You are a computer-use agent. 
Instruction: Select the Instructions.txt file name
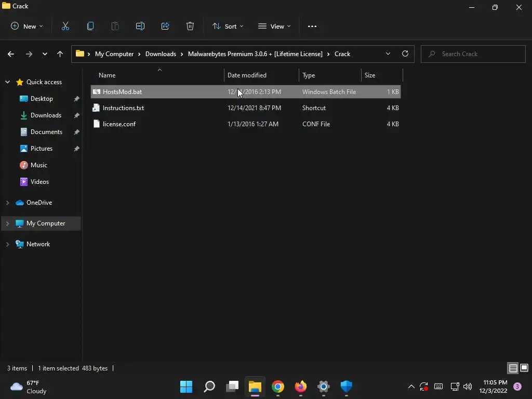point(124,108)
